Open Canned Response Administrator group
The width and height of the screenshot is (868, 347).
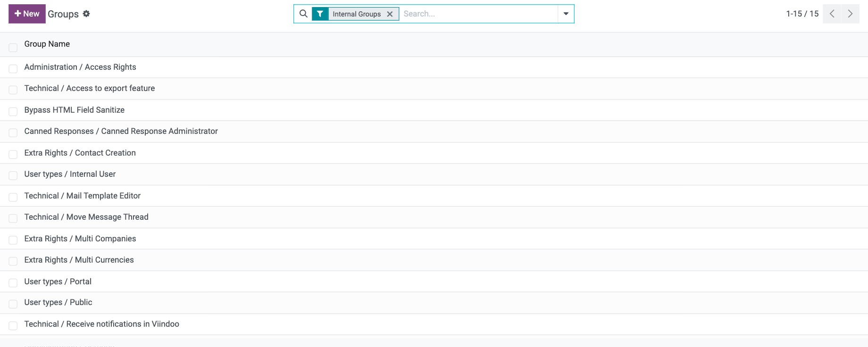(121, 131)
